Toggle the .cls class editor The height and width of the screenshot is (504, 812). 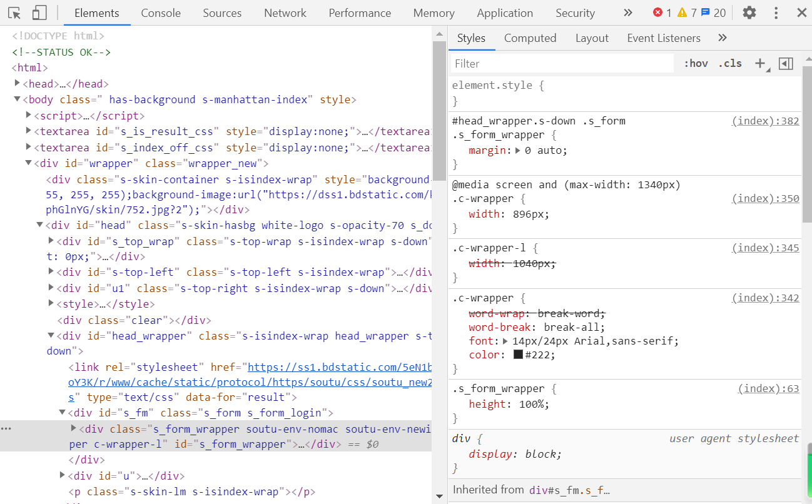[730, 63]
